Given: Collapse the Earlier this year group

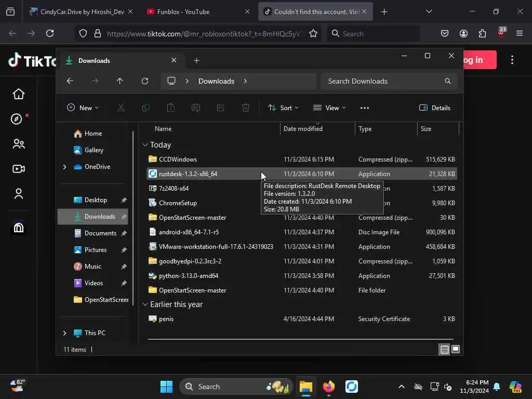Looking at the screenshot, I should [x=145, y=304].
